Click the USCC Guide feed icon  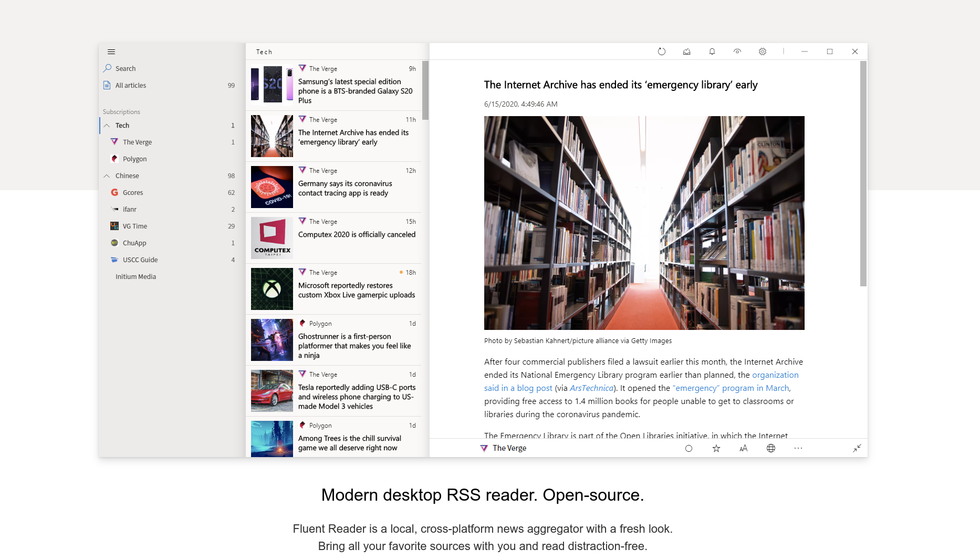tap(114, 260)
